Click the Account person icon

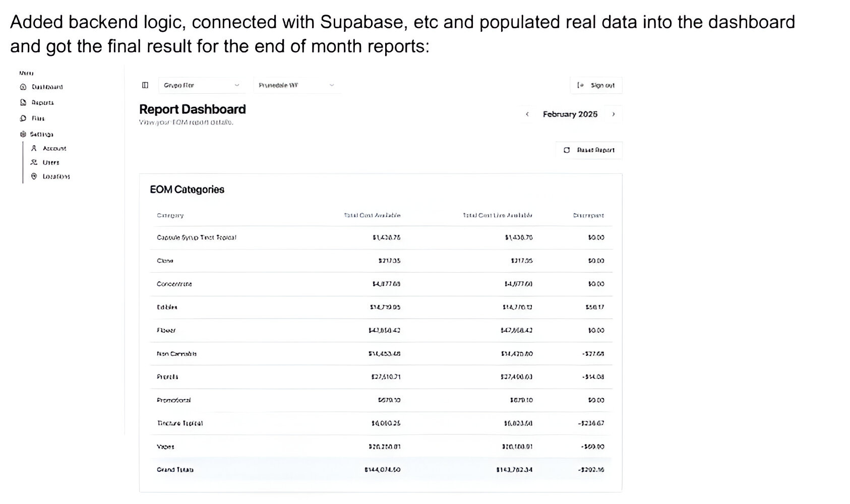click(x=34, y=148)
